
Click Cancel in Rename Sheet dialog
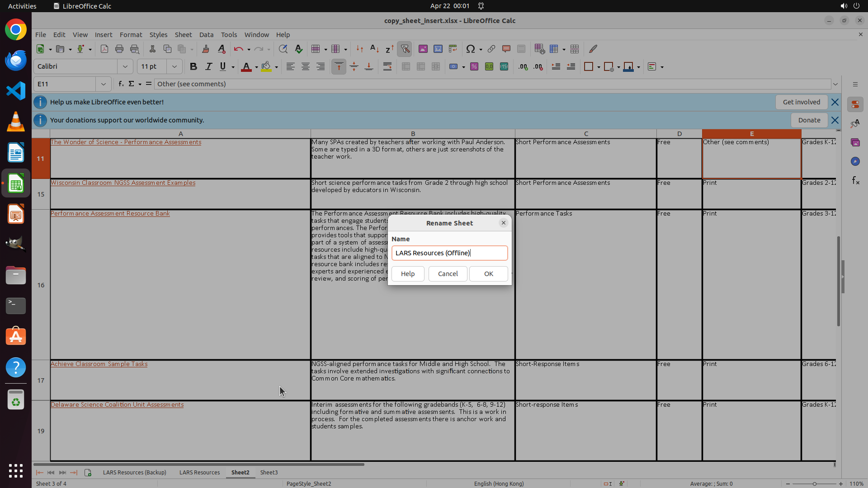448,274
